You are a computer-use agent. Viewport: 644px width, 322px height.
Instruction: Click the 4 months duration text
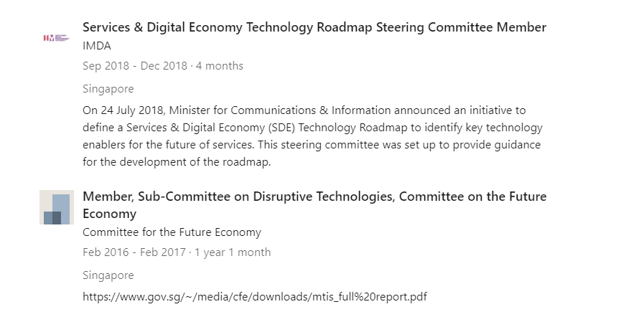pos(219,66)
